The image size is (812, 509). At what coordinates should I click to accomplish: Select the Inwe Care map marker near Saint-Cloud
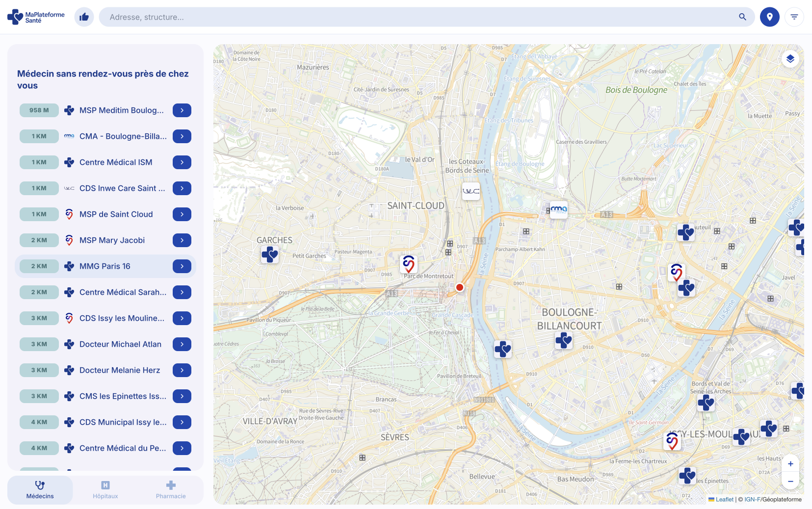coord(471,191)
